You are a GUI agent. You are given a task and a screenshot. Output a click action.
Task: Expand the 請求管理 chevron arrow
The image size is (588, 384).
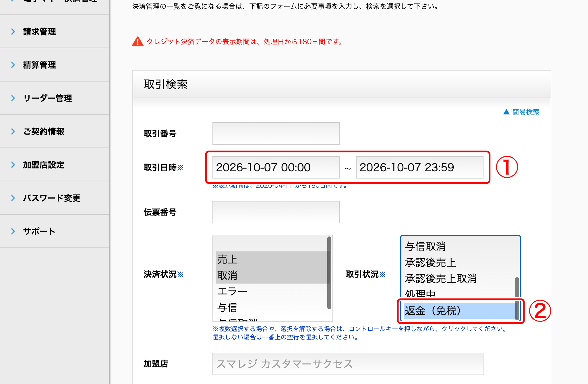13,32
